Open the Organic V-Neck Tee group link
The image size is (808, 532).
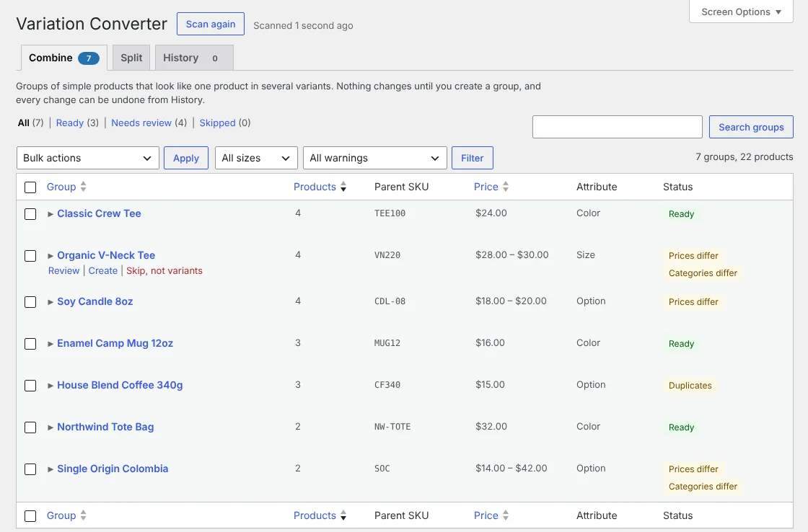106,255
